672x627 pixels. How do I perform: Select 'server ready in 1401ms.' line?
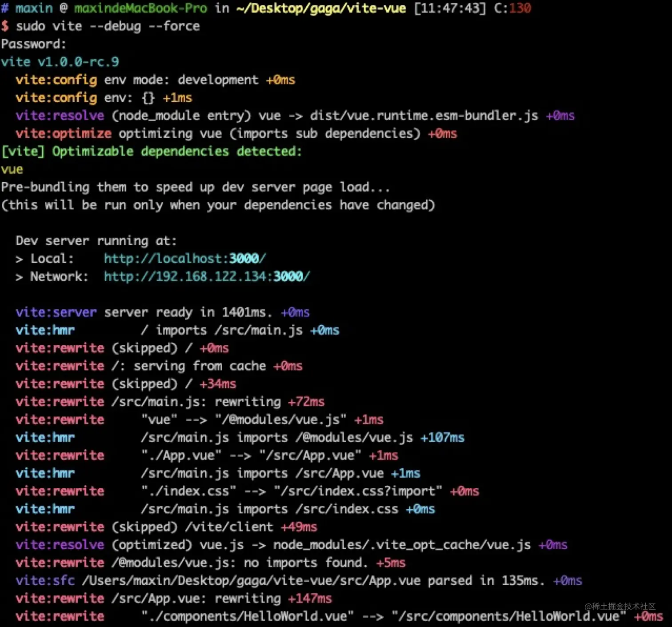pyautogui.click(x=163, y=312)
